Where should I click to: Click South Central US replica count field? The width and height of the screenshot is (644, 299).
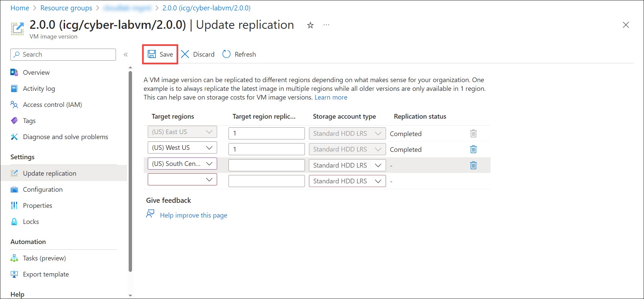266,165
